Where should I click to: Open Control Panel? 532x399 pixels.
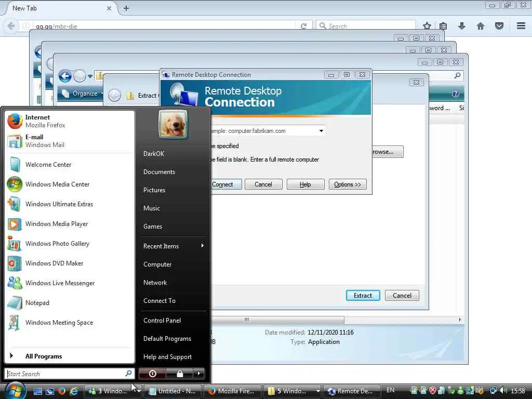click(x=162, y=320)
